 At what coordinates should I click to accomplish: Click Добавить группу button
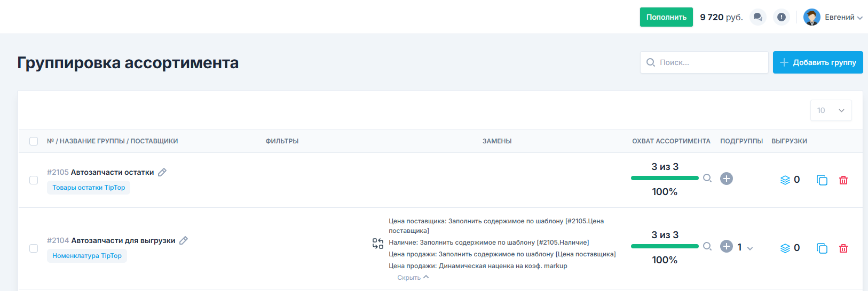point(818,62)
